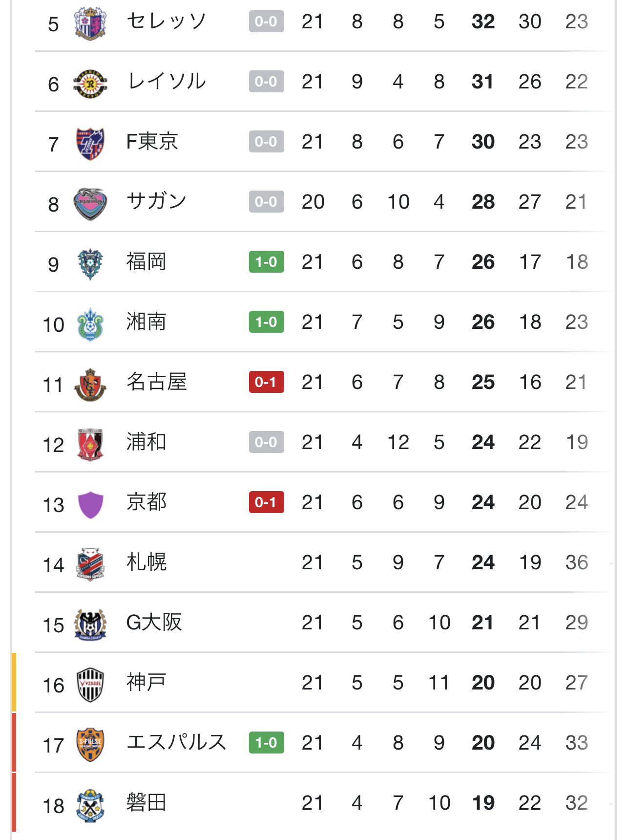This screenshot has height=840, width=627.
Task: Click the Sagan (サガン) team crest
Action: point(90,203)
